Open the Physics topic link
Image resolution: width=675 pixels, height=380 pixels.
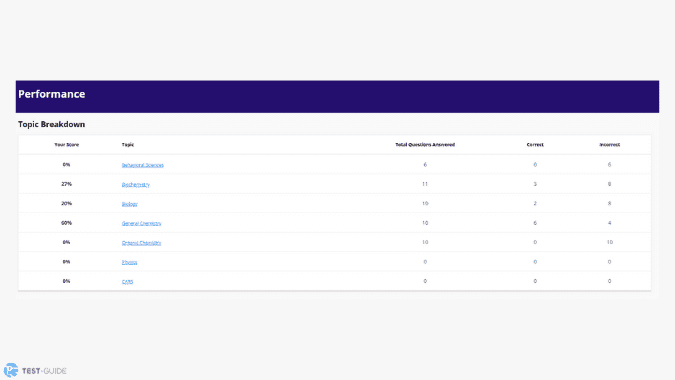click(129, 262)
